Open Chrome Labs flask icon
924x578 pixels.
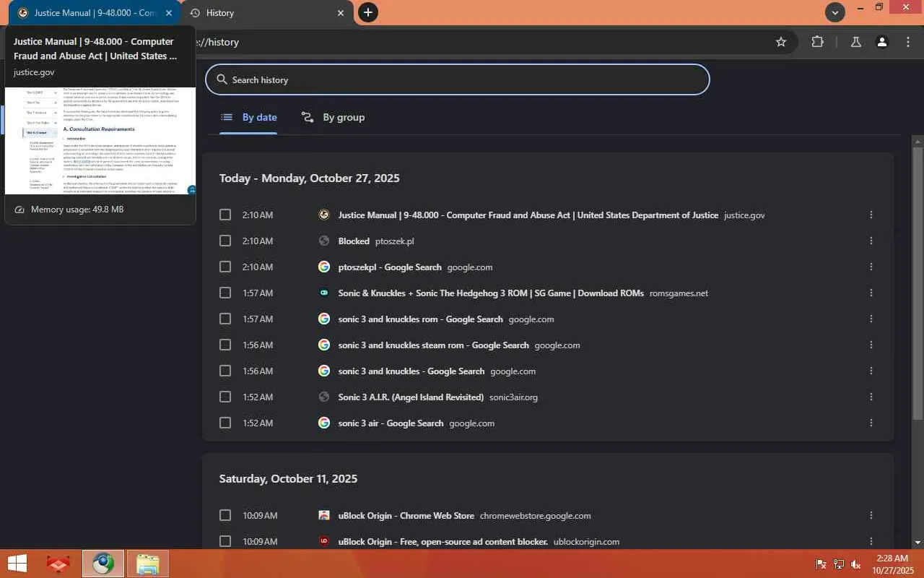point(856,42)
